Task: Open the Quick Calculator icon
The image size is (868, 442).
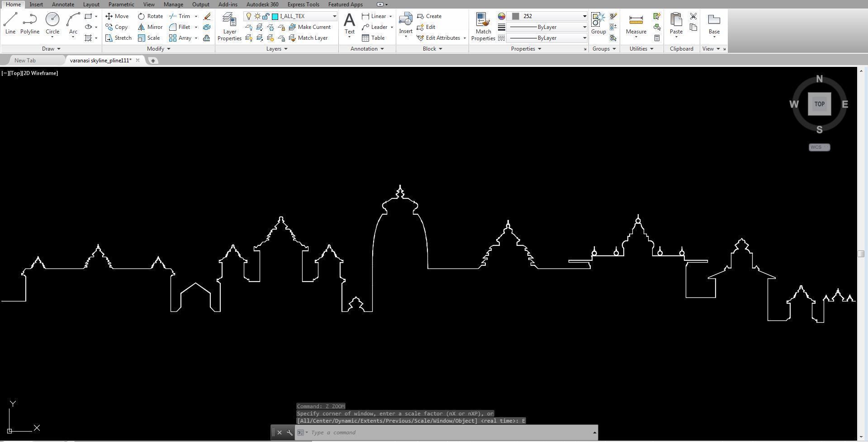Action: [x=657, y=38]
